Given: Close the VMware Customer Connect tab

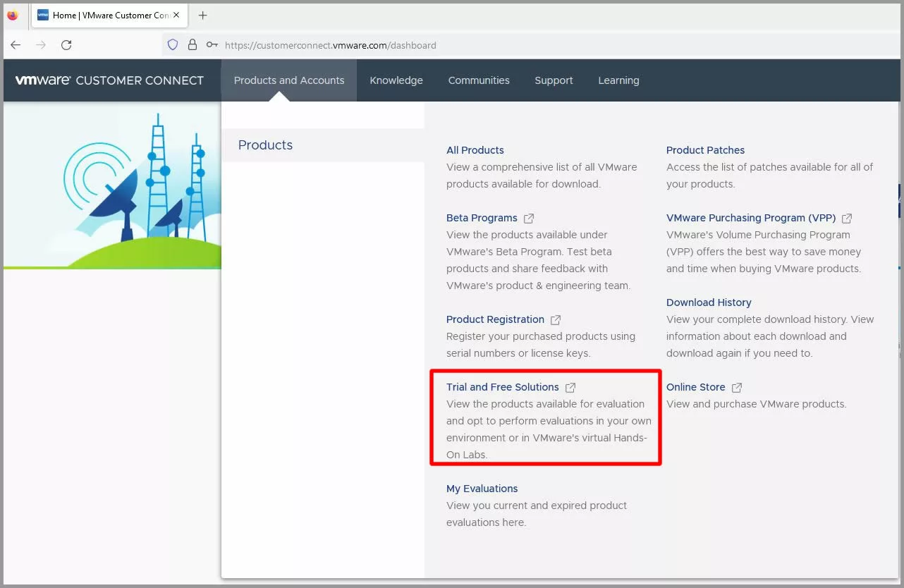Looking at the screenshot, I should pos(176,15).
